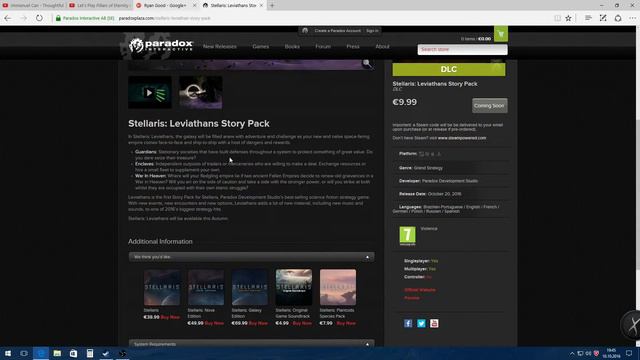This screenshot has width=640, height=360.
Task: Open Edge More actions menu
Action: point(632,18)
